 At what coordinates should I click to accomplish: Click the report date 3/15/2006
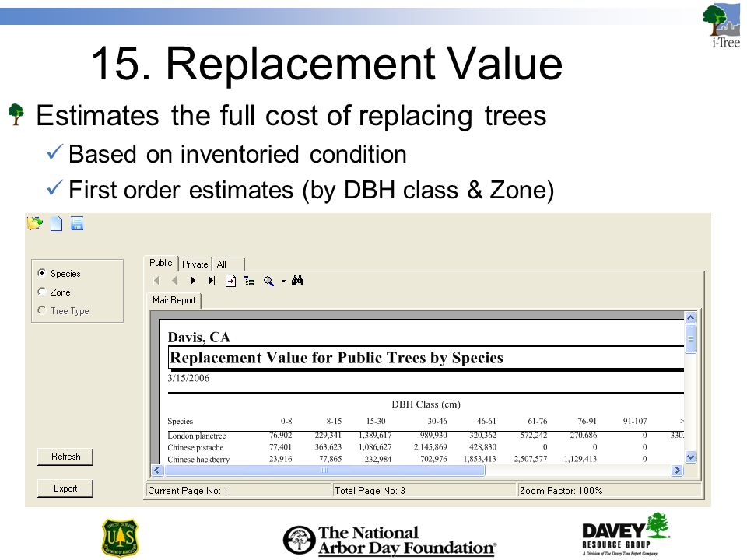pyautogui.click(x=188, y=378)
